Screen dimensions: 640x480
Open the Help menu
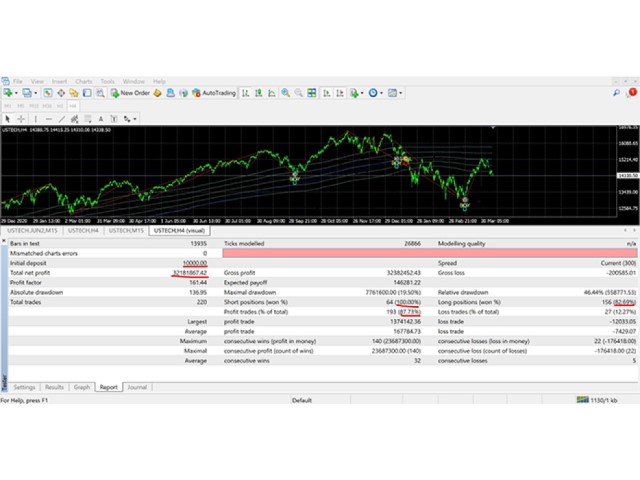159,81
